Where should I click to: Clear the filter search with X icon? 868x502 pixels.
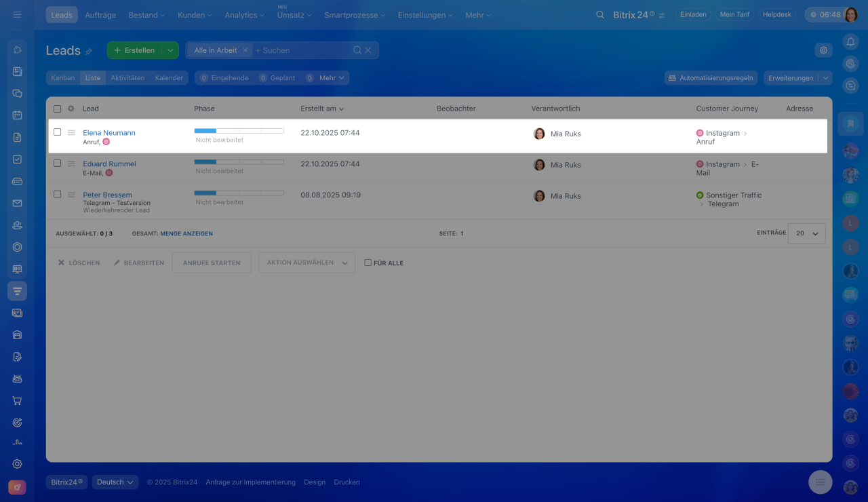tap(368, 50)
